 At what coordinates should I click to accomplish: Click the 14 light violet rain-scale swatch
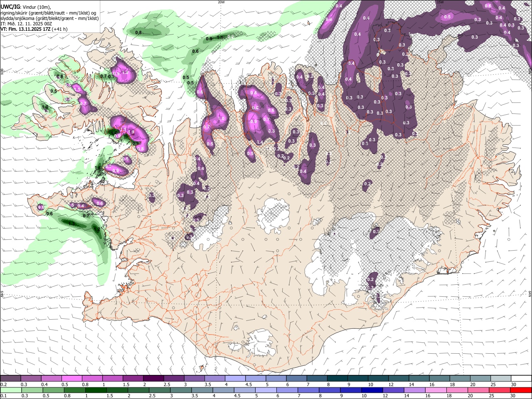414,390
